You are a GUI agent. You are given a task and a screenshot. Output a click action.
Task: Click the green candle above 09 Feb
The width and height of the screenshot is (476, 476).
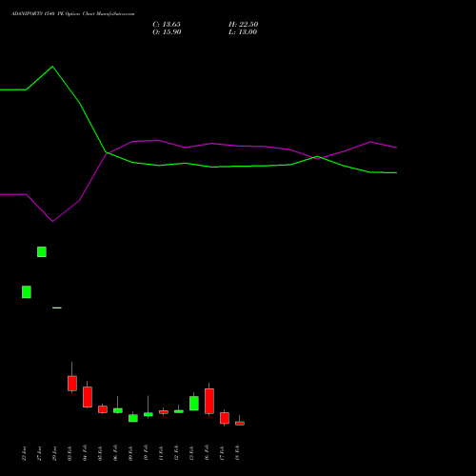[x=133, y=418]
